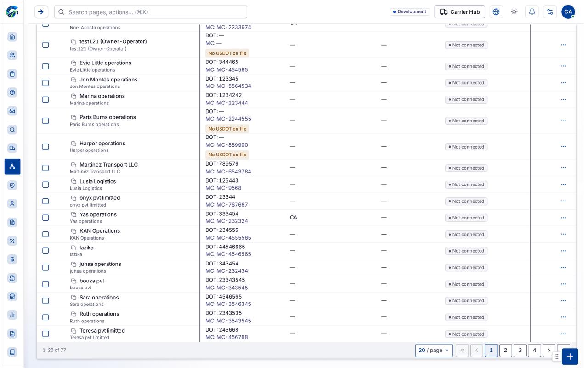Go to next page arrow

click(x=548, y=351)
